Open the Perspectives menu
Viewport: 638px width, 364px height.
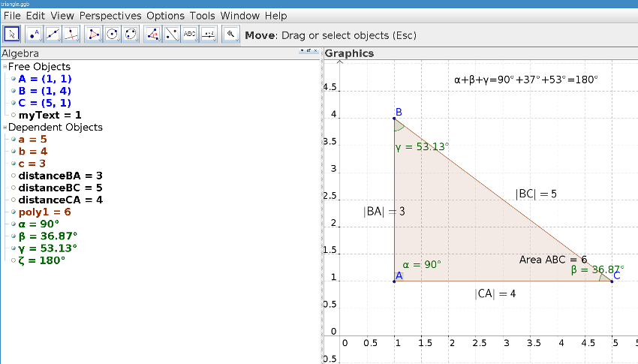[x=110, y=16]
